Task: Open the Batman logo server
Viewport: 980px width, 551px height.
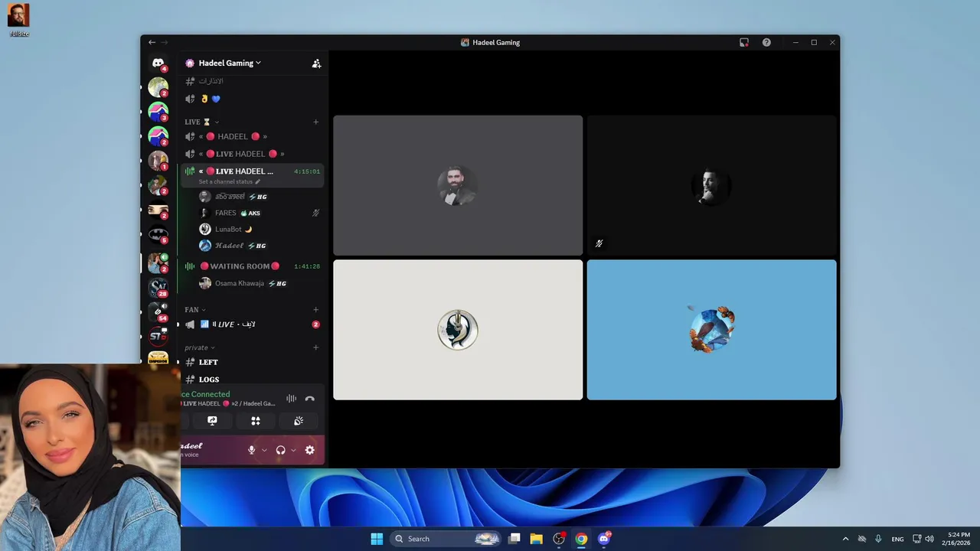Action: (158, 235)
